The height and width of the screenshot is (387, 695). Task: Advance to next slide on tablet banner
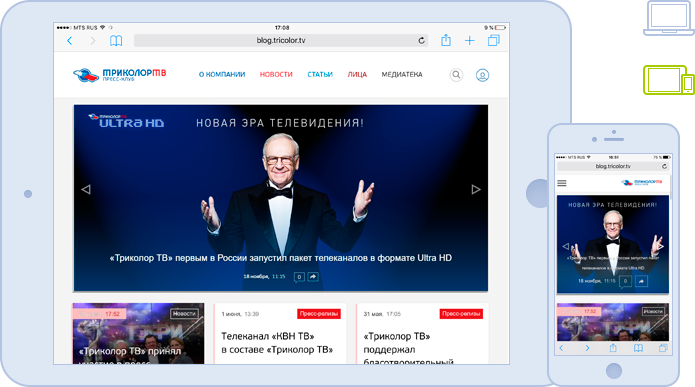(x=476, y=189)
